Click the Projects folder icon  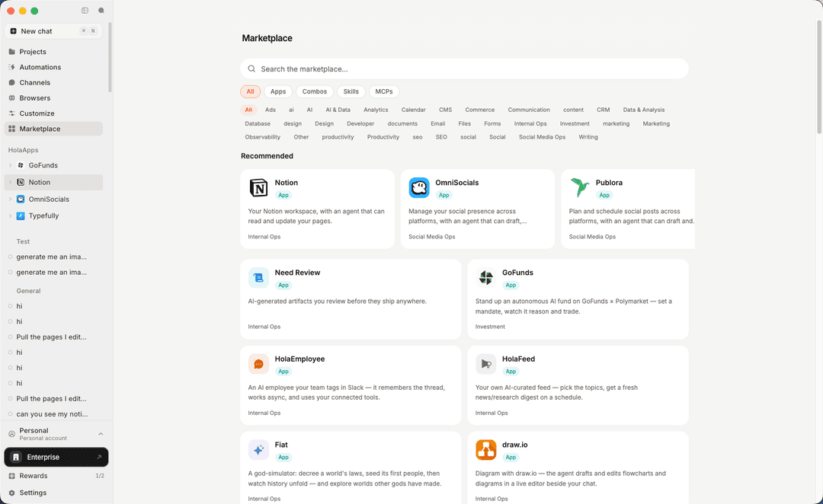pyautogui.click(x=12, y=52)
